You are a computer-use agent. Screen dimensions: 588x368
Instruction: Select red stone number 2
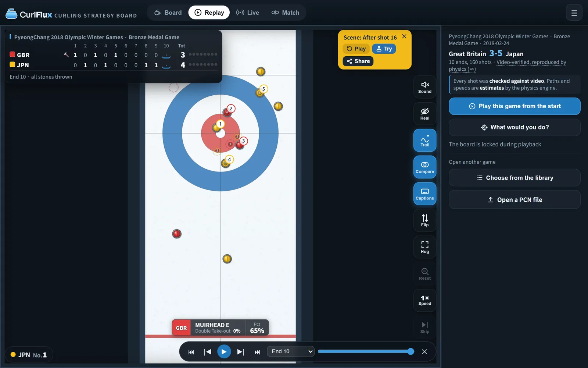(x=227, y=112)
